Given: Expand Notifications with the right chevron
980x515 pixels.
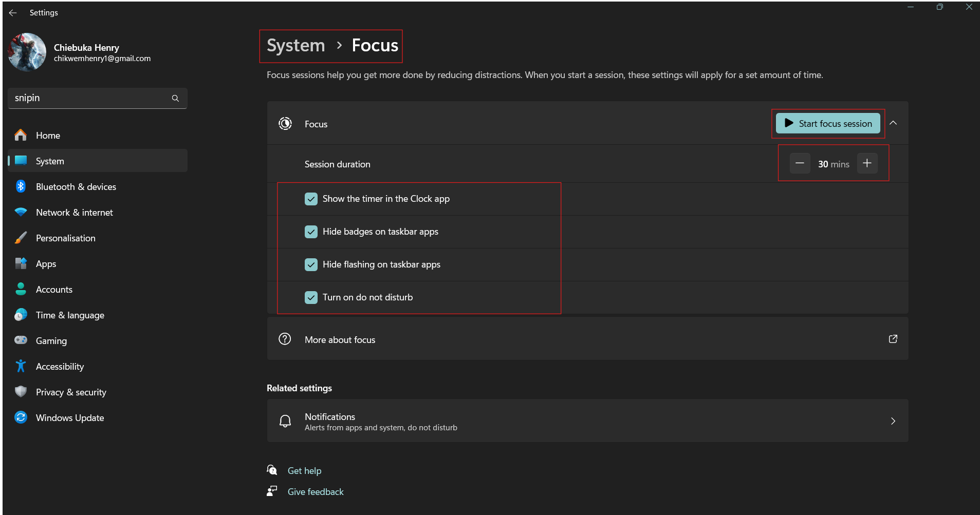Looking at the screenshot, I should coord(893,421).
